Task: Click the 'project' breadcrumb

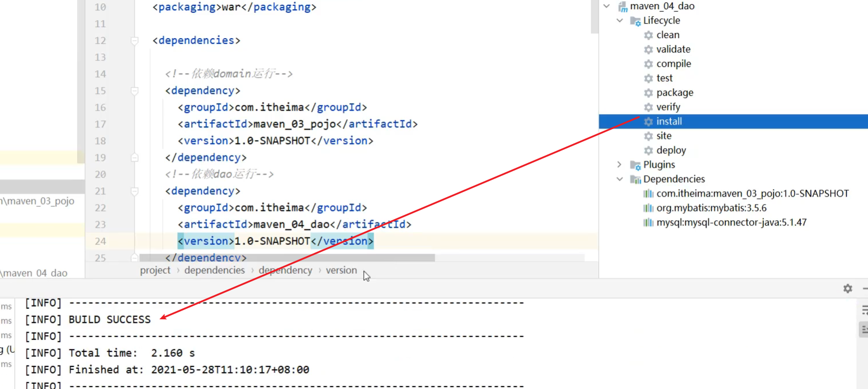Action: pyautogui.click(x=155, y=270)
